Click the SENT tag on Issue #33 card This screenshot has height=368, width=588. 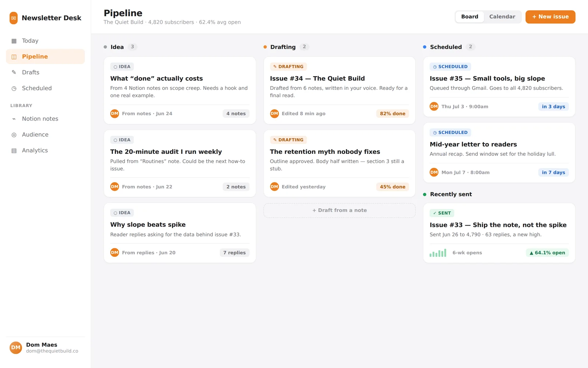442,213
